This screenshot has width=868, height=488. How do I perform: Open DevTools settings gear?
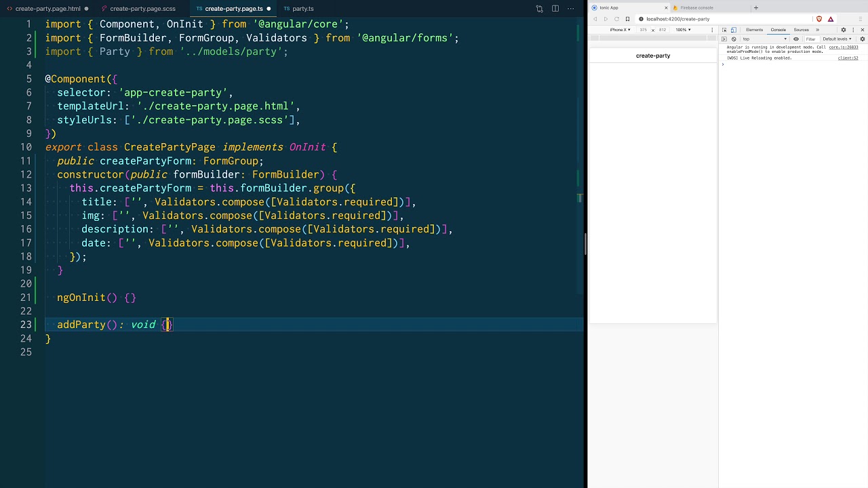844,30
